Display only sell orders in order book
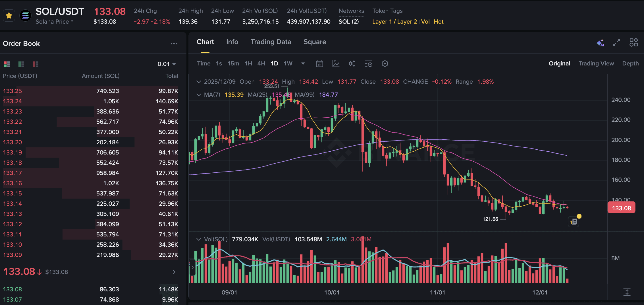The image size is (644, 305). pos(35,64)
